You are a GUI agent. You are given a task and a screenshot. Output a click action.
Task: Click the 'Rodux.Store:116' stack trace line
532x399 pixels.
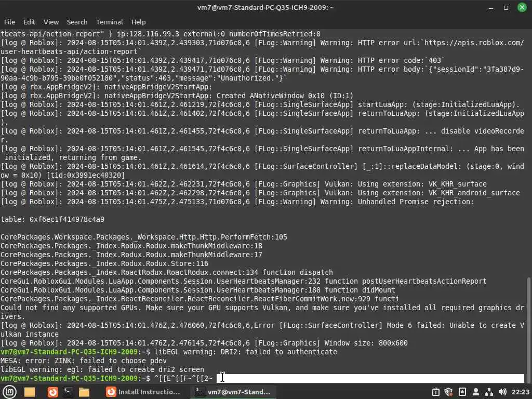[104, 263]
